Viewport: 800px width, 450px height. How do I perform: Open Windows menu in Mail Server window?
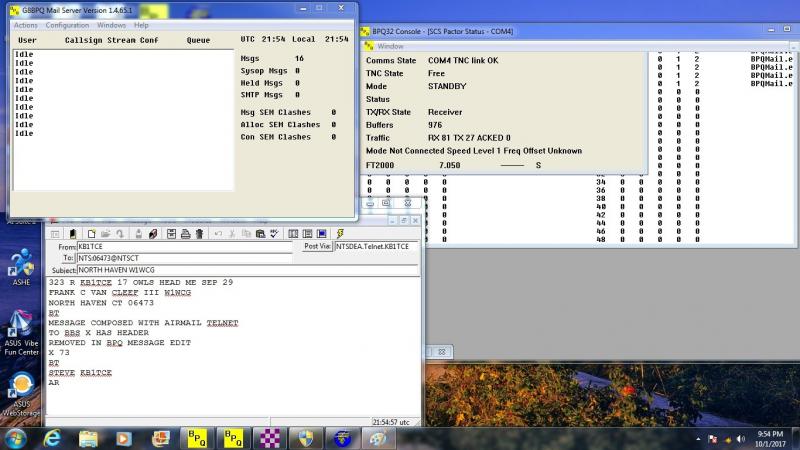tap(111, 25)
